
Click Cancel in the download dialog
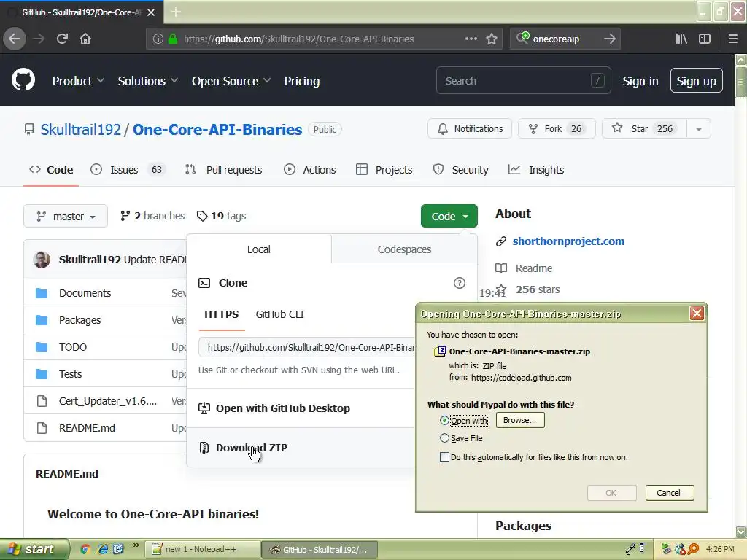670,493
